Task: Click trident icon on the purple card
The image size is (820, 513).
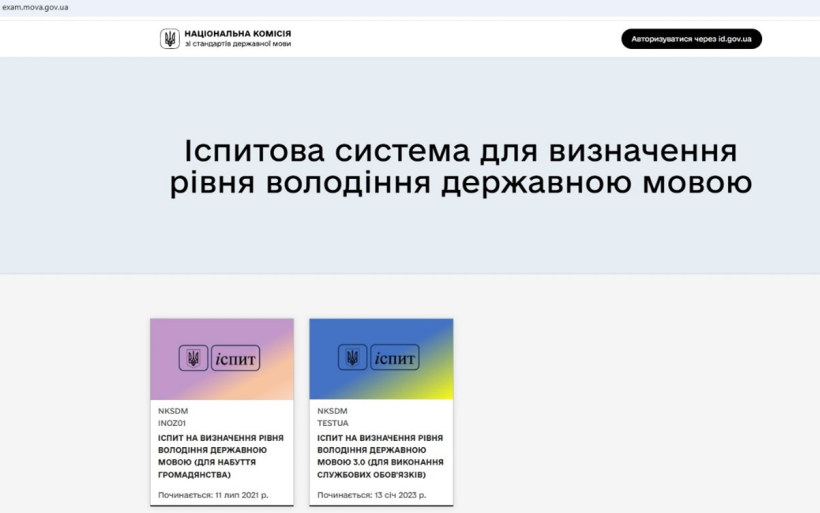Action: pyautogui.click(x=193, y=358)
